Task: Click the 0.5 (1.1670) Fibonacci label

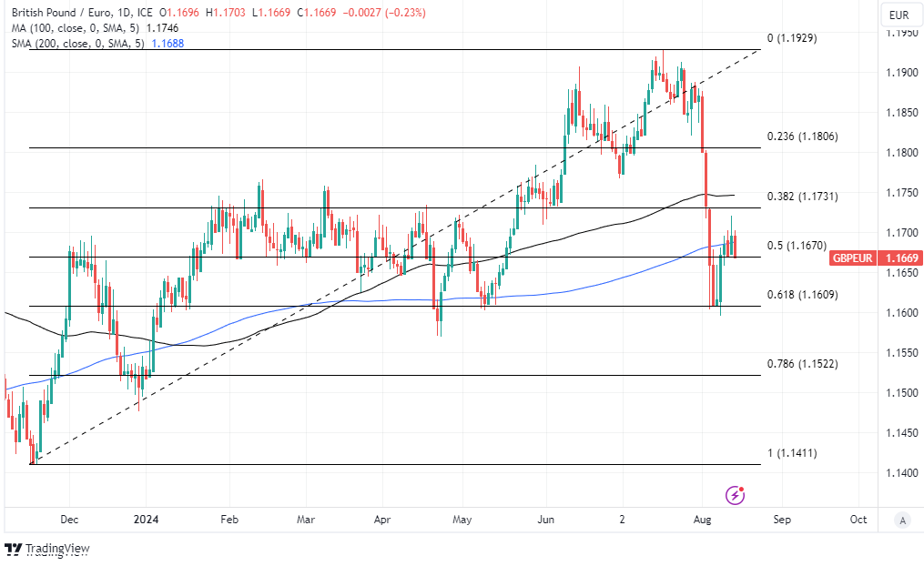Action: click(797, 246)
